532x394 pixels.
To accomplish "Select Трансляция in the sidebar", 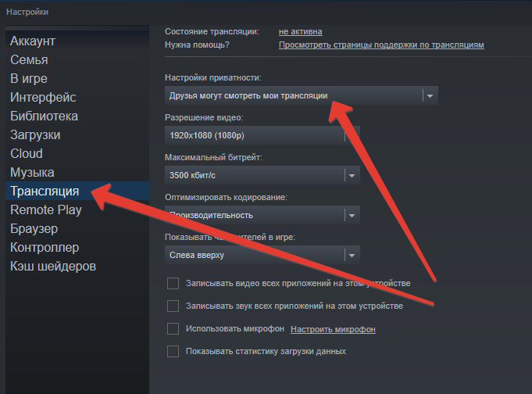I will [45, 191].
